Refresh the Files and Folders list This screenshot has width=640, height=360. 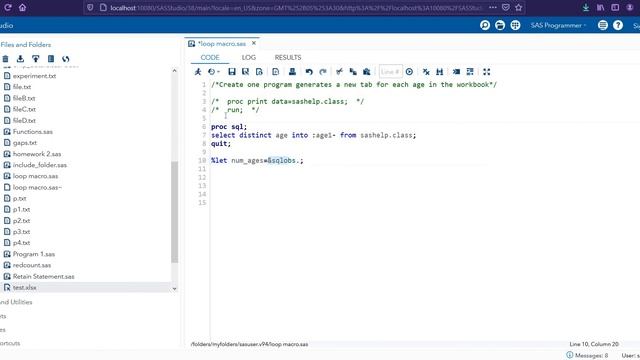tap(66, 59)
